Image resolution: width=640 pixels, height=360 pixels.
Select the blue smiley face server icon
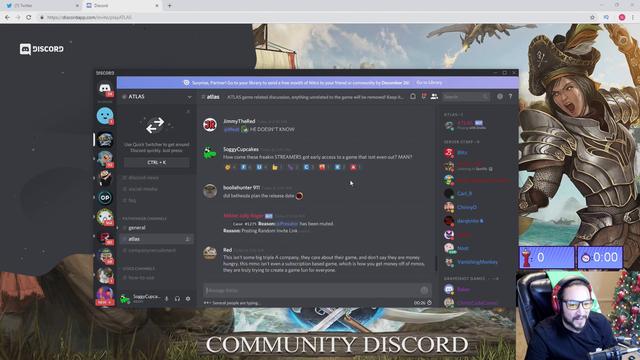(x=105, y=116)
